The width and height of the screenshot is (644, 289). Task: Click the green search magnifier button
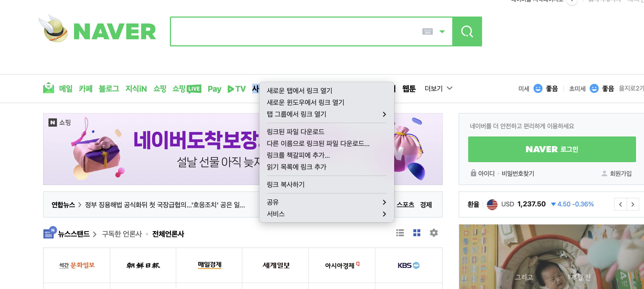467,31
